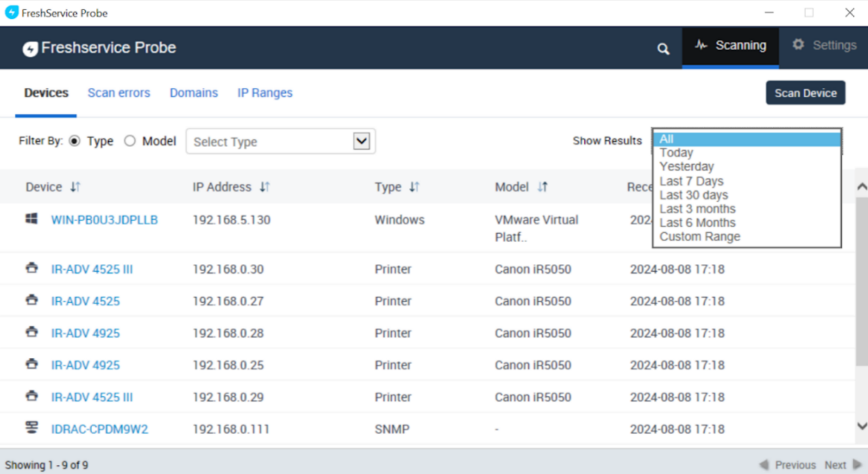868x474 pixels.
Task: Click Windows icon beside WIN-PB0U3JDPLLB
Action: click(x=32, y=219)
